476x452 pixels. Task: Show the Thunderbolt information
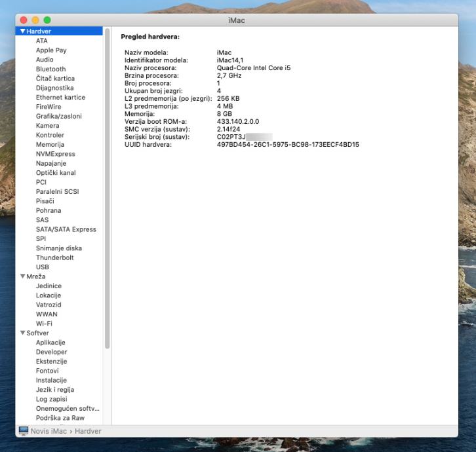54,257
